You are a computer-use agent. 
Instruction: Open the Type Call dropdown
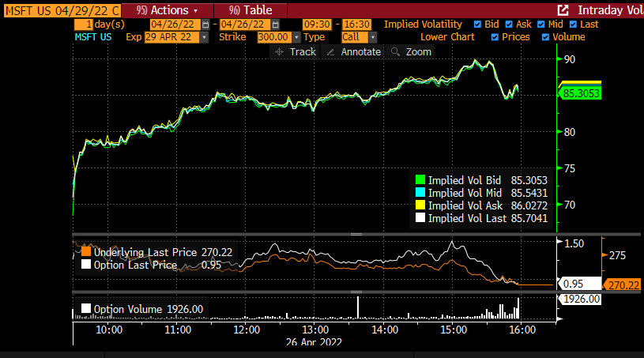tap(372, 37)
